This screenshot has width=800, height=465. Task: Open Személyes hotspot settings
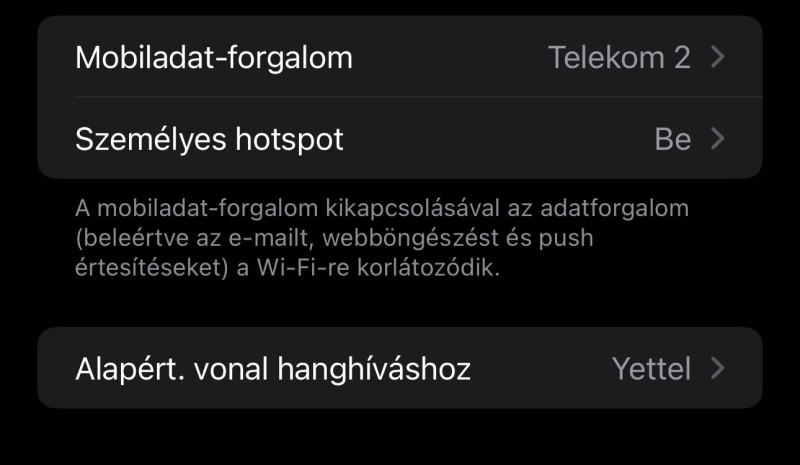(400, 138)
